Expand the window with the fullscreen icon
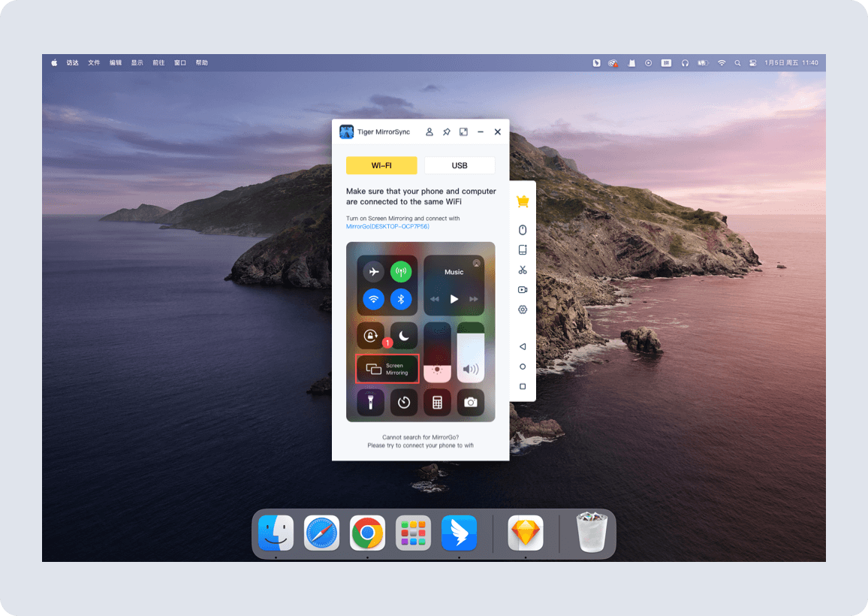The width and height of the screenshot is (868, 616). [463, 132]
